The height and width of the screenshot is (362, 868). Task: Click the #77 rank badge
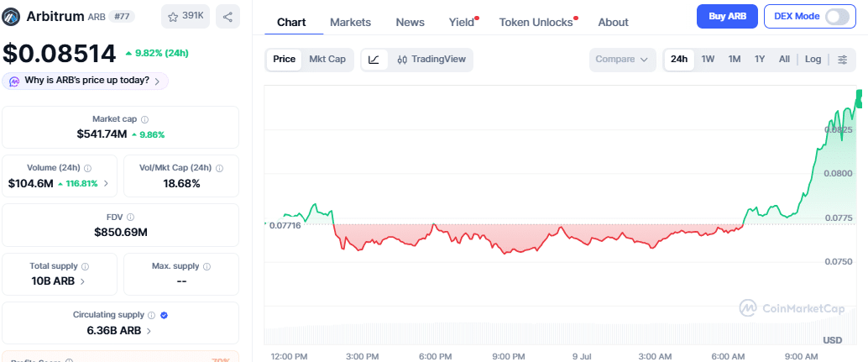coord(121,16)
